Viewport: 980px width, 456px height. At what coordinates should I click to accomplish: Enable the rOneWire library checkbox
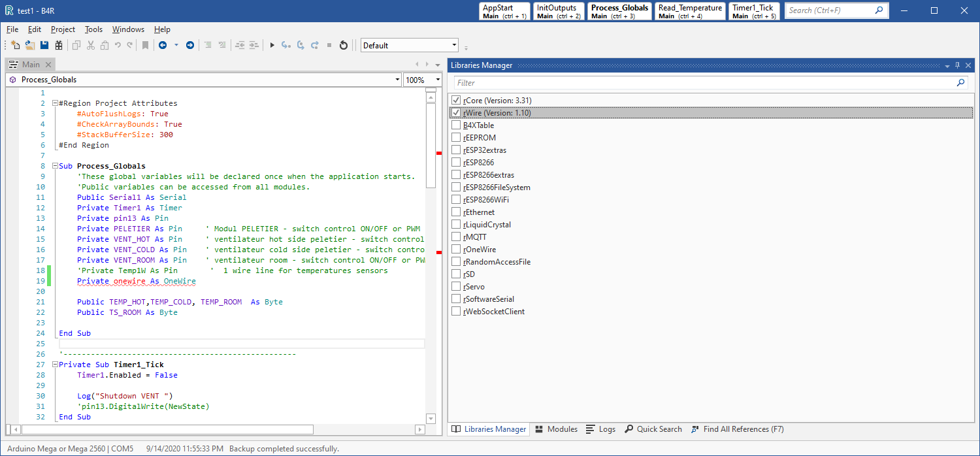[x=456, y=250]
